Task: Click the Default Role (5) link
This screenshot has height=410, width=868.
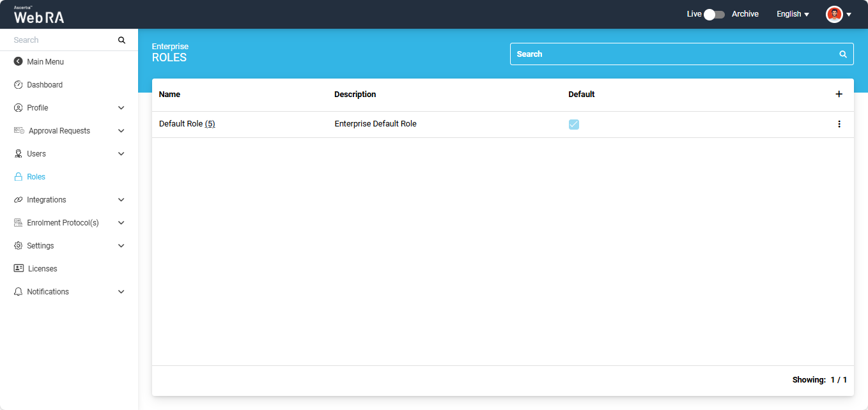Action: (x=187, y=124)
